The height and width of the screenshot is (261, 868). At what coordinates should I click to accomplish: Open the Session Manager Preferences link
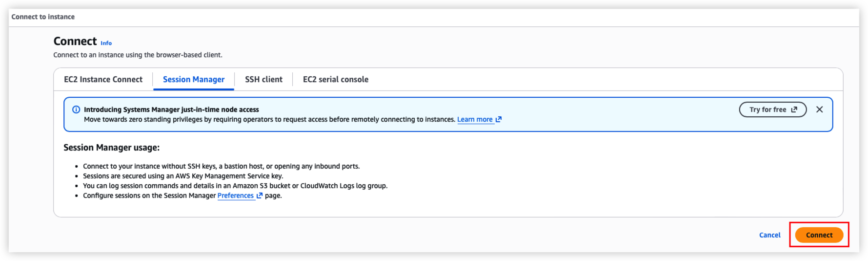click(x=236, y=196)
